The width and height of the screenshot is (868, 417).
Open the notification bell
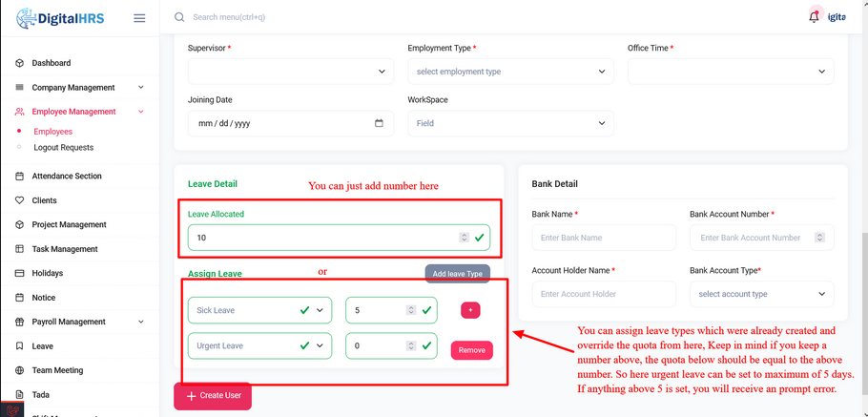[x=814, y=16]
